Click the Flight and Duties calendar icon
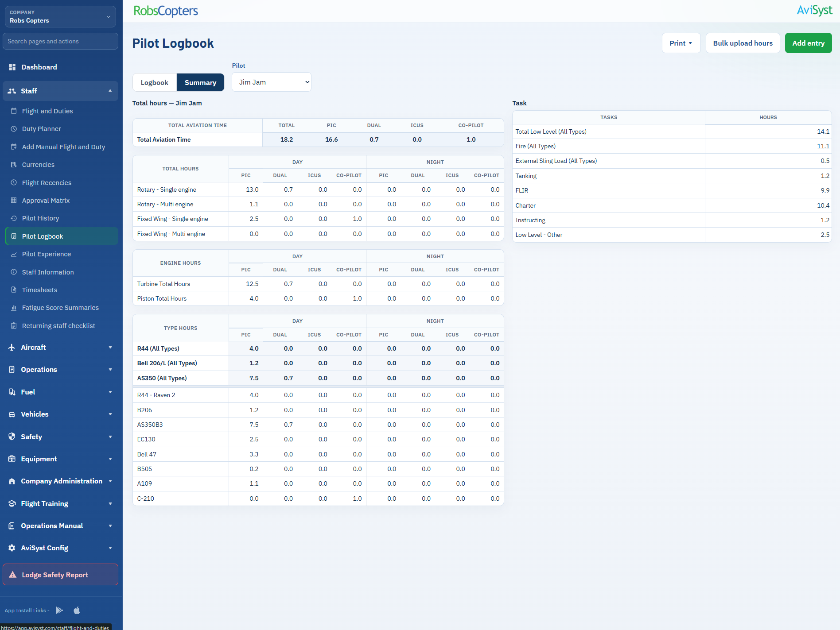This screenshot has height=630, width=840. point(14,111)
